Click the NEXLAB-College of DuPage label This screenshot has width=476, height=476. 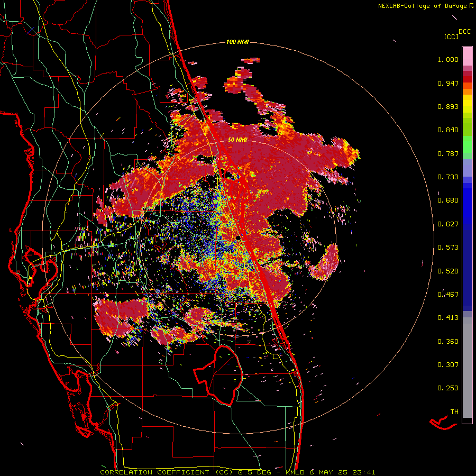pyautogui.click(x=422, y=6)
